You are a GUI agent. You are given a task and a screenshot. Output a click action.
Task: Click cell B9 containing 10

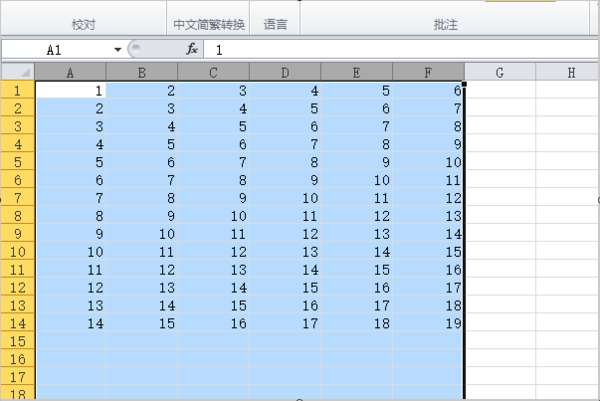(142, 234)
